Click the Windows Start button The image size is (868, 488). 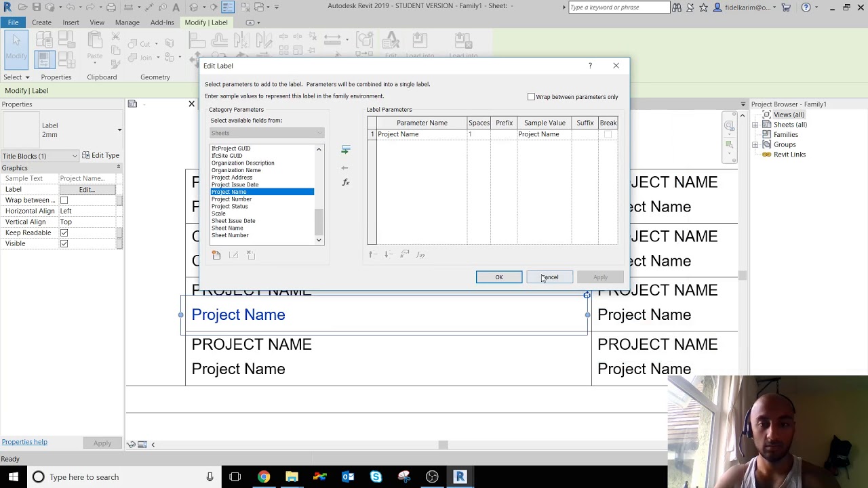coord(13,476)
